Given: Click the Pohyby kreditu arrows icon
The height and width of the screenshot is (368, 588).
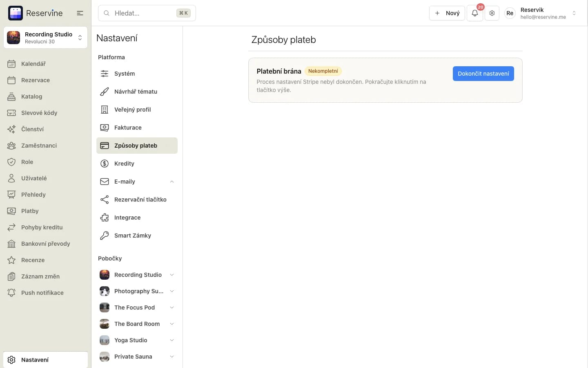Looking at the screenshot, I should point(11,227).
